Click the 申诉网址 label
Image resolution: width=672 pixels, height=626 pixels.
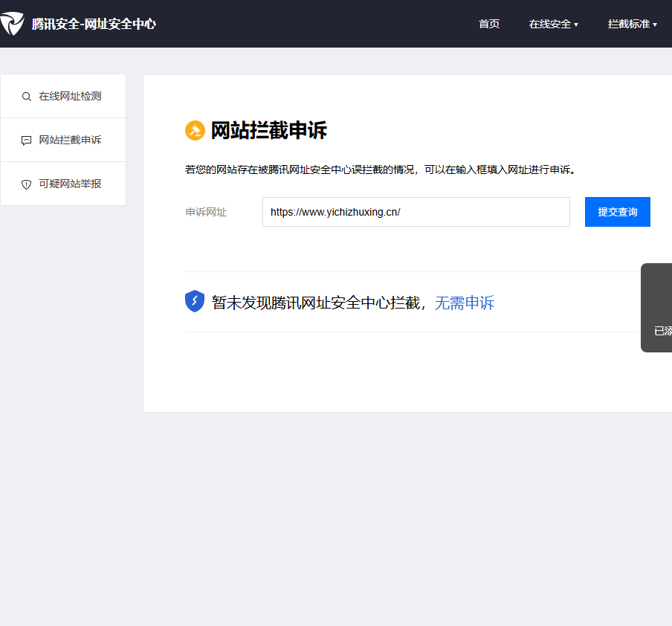coord(206,212)
